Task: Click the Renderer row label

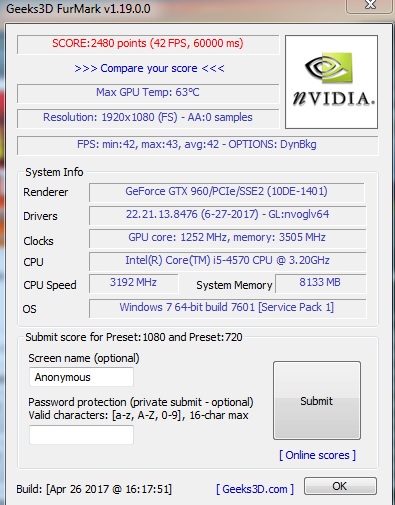Action: 46,192
